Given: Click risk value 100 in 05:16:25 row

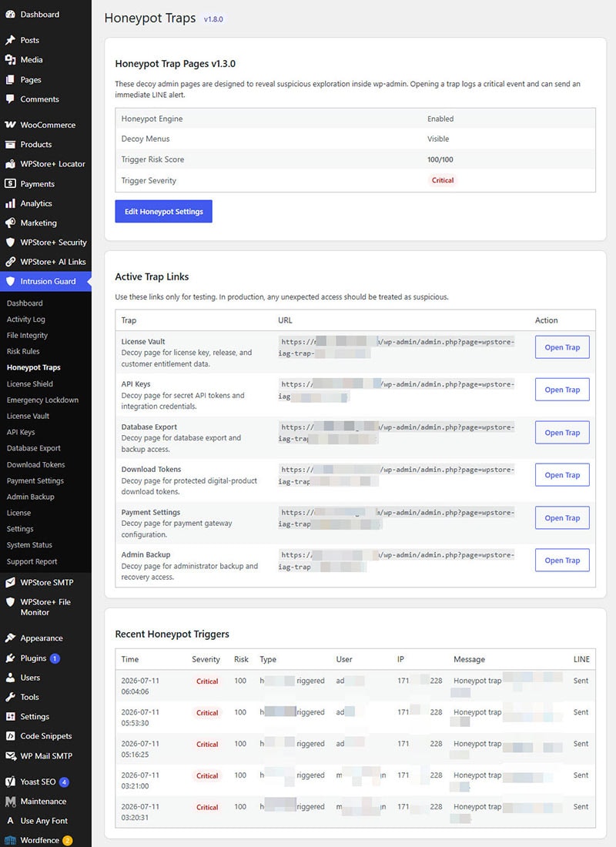Looking at the screenshot, I should point(240,744).
